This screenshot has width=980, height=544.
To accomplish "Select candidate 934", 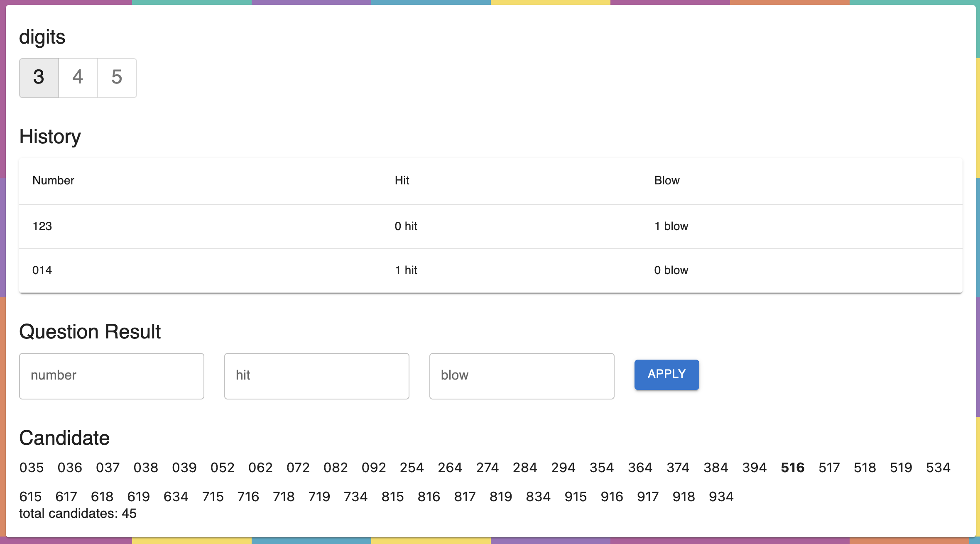I will (x=721, y=497).
